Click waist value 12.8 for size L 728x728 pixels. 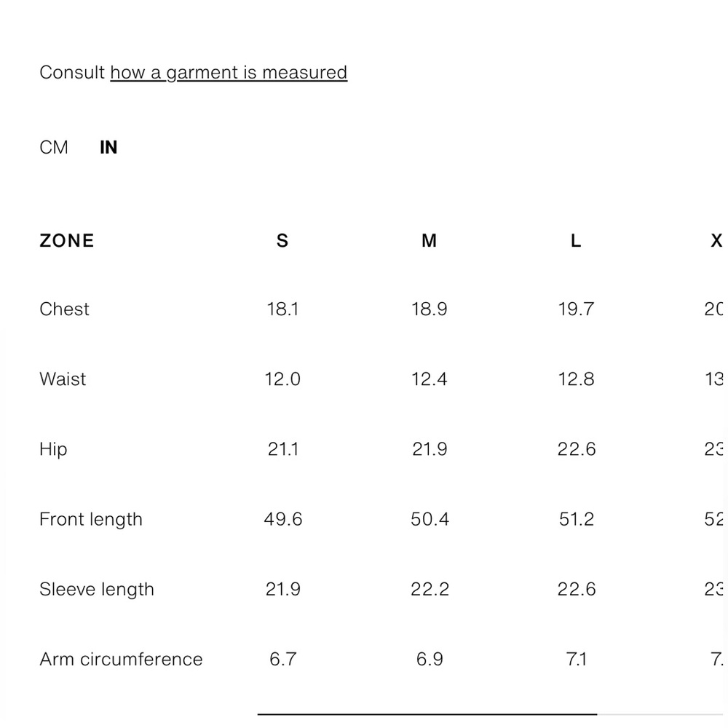(576, 379)
